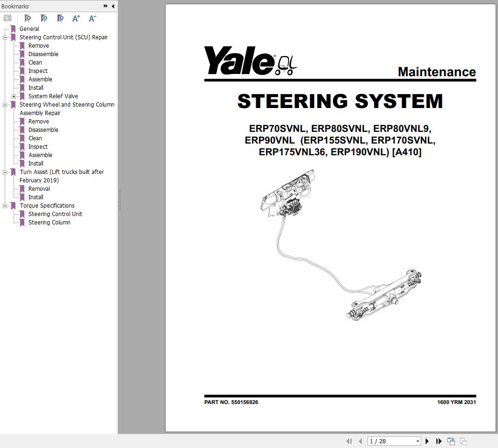Viewport: 498px width, 448px height.
Task: Collapse the Steering Control Unit (SCU) Repair section
Action: pos(4,37)
